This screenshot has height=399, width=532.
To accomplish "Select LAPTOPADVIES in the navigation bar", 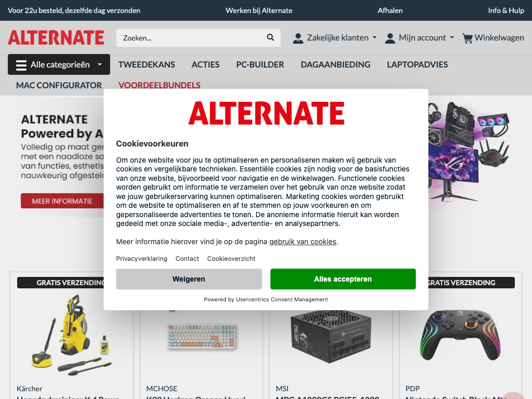I will click(417, 64).
